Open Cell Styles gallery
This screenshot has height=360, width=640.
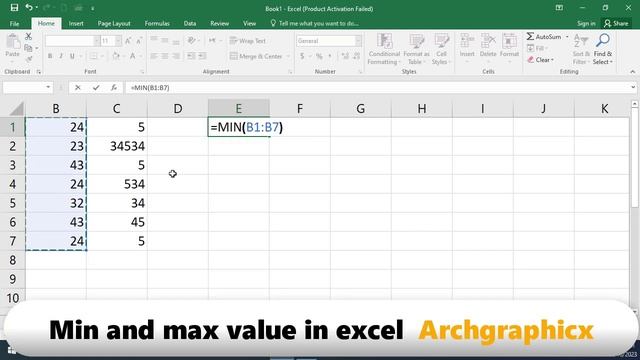(x=441, y=49)
